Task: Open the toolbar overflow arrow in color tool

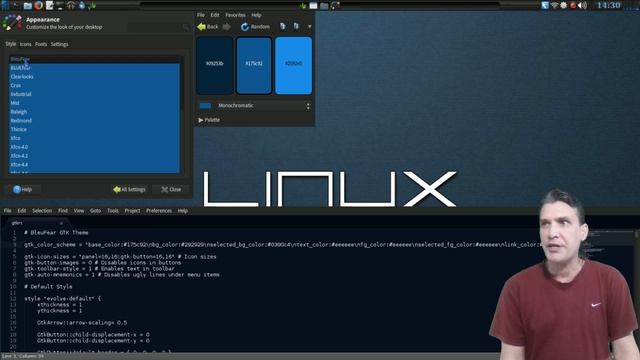Action: tap(310, 27)
